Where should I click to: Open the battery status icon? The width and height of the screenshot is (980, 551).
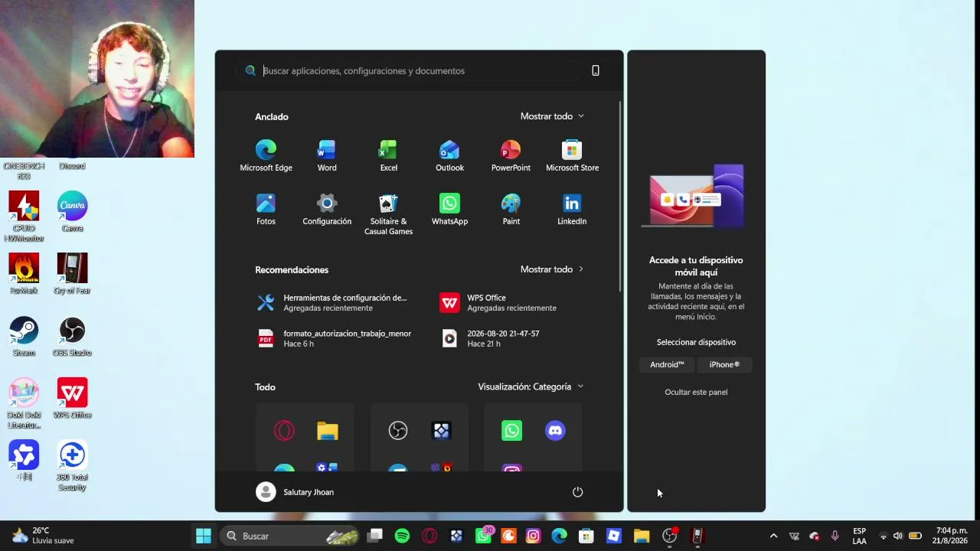click(915, 536)
